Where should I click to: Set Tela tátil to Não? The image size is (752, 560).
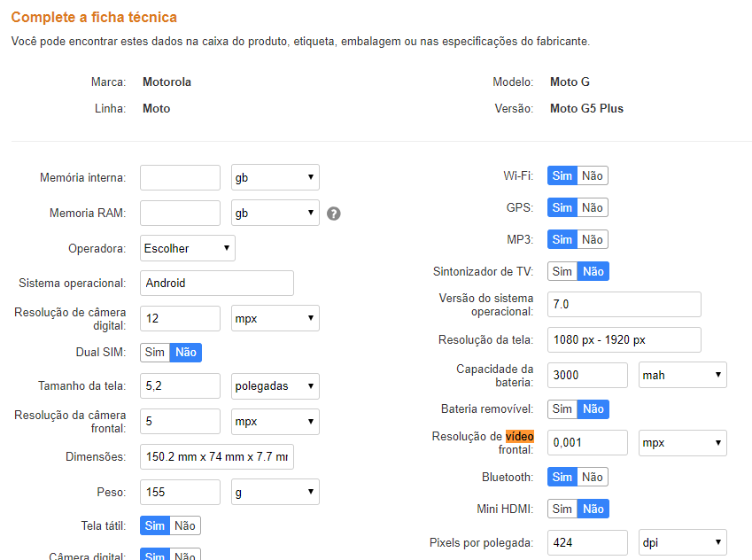(185, 525)
